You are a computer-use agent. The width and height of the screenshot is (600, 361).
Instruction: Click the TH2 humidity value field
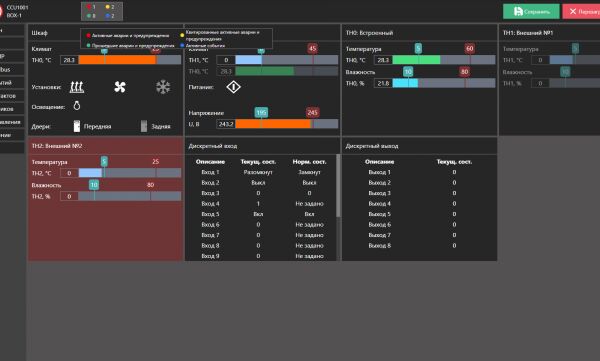pyautogui.click(x=69, y=196)
